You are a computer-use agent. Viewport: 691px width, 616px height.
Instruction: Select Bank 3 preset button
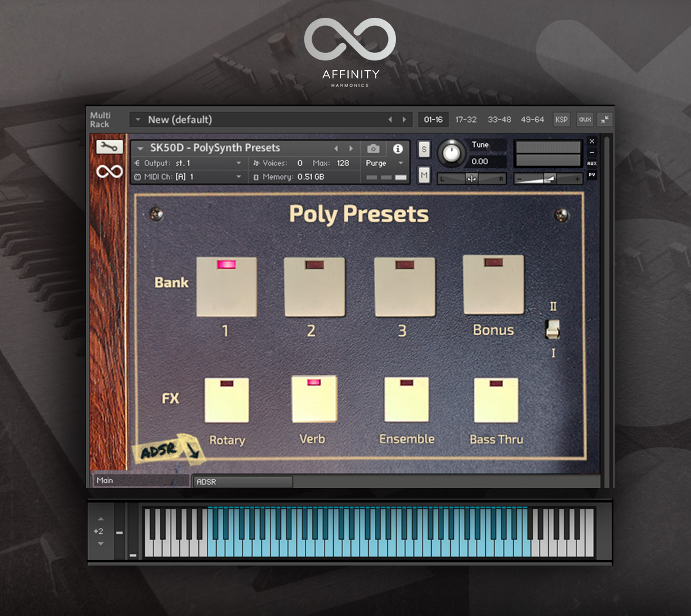[x=405, y=287]
